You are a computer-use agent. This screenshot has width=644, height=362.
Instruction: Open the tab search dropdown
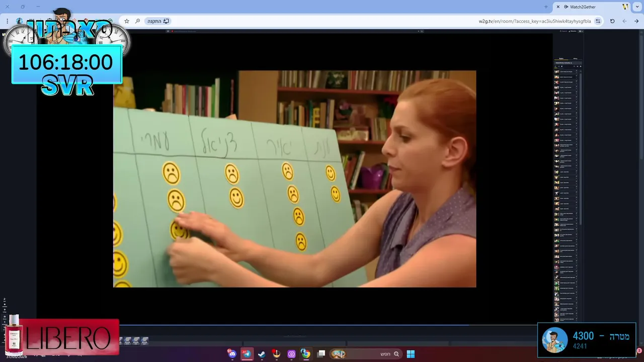pyautogui.click(x=638, y=7)
